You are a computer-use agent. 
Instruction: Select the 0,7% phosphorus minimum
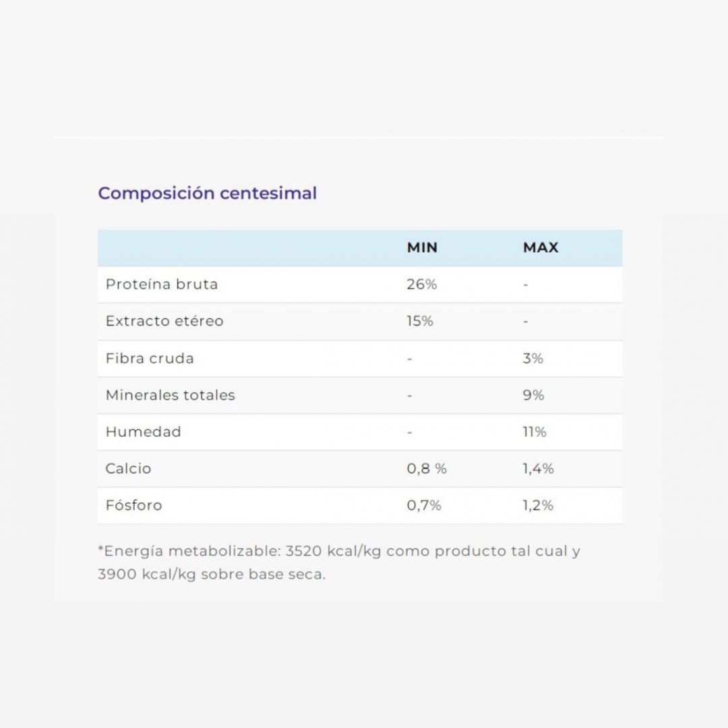tap(424, 506)
